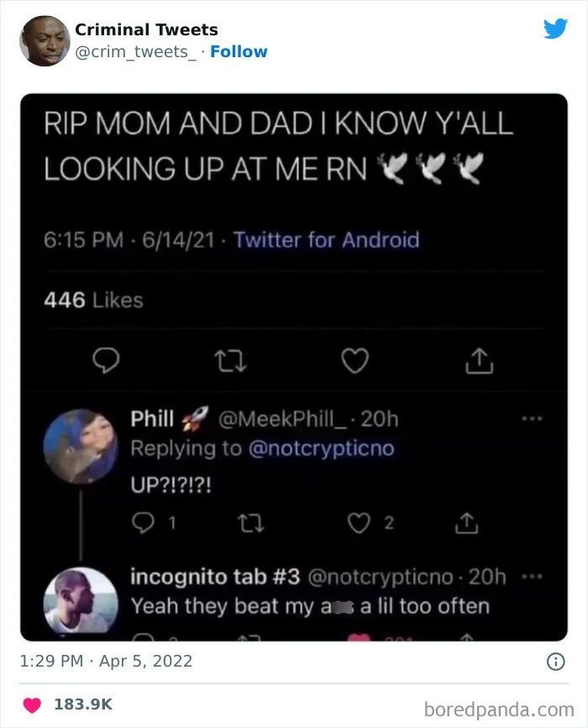Image resolution: width=588 pixels, height=728 pixels.
Task: Open the @crim_tweets_ handle link
Action: pyautogui.click(x=135, y=52)
